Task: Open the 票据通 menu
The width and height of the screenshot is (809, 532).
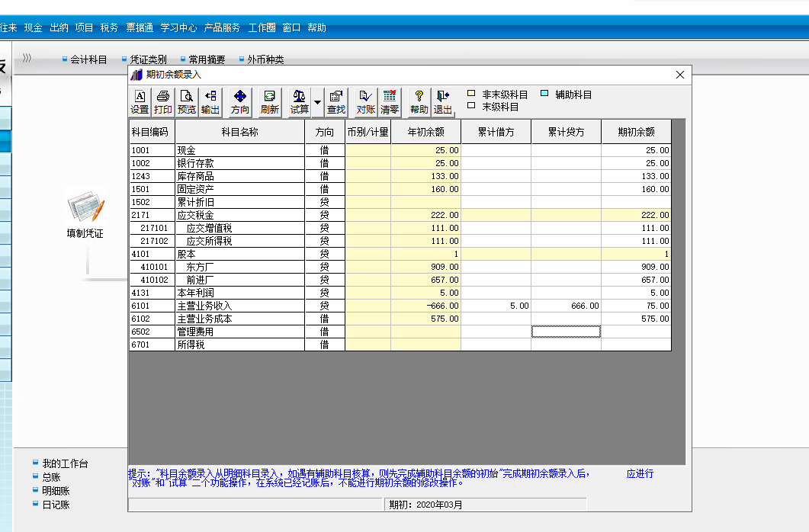Action: 140,28
